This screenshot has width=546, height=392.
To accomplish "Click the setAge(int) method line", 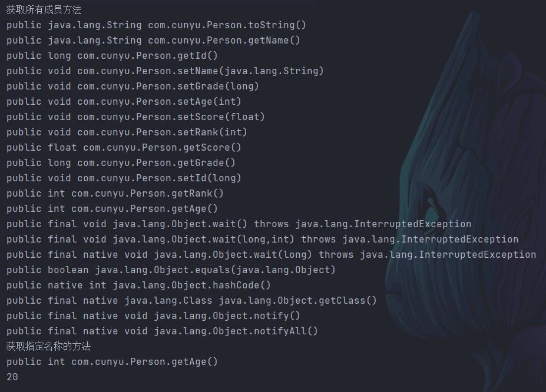I will tap(124, 102).
